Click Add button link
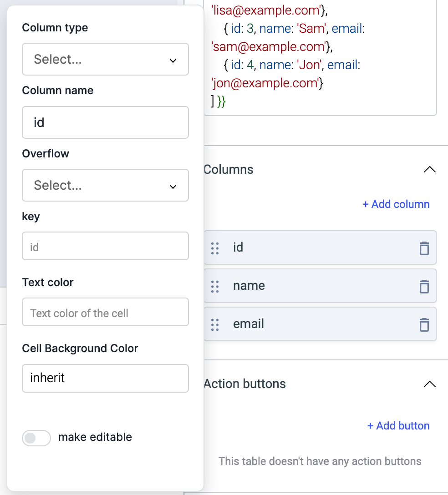This screenshot has height=495, width=448. click(398, 426)
